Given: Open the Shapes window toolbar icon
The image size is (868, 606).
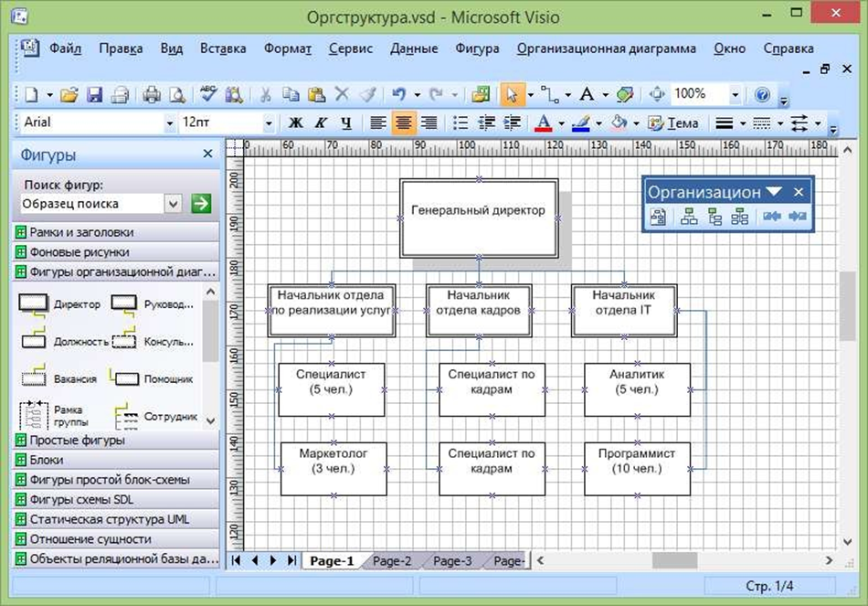Looking at the screenshot, I should point(481,95).
